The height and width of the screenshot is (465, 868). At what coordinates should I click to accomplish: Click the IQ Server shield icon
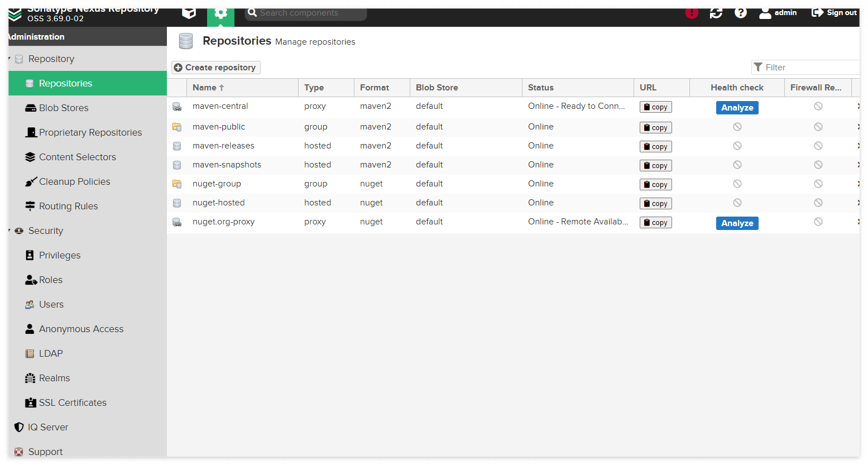coord(19,427)
